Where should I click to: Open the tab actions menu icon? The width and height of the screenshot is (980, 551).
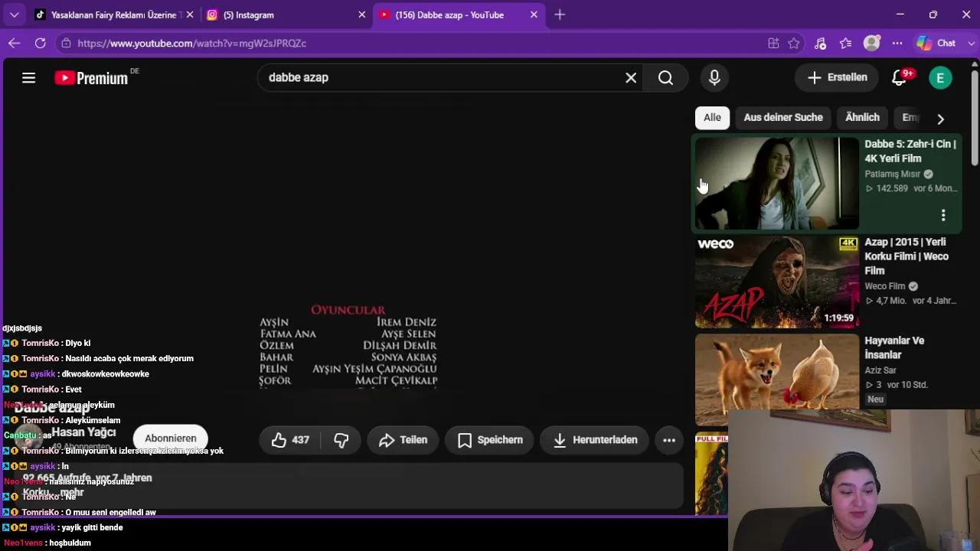[15, 15]
